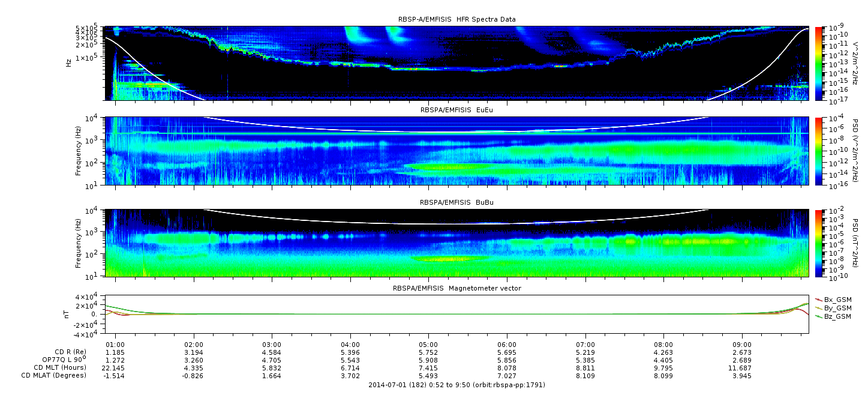868x395 pixels.
Task: Click the HFR Spectra color bar
Action: tap(819, 63)
